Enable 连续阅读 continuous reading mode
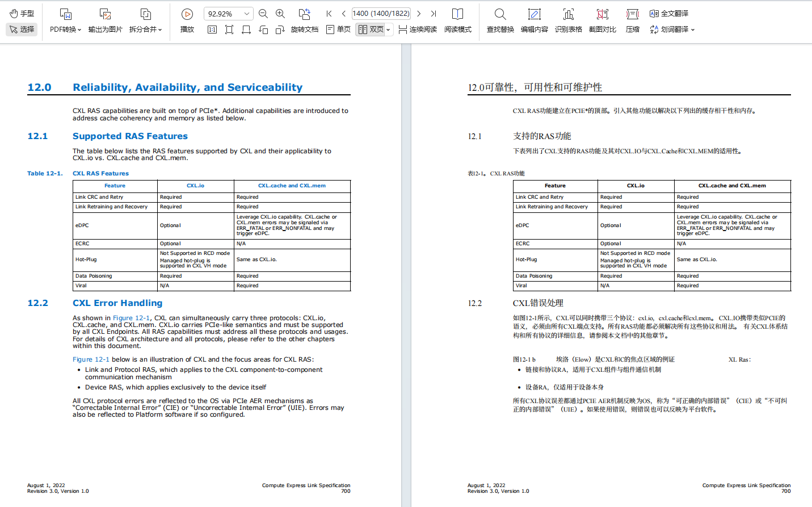812x507 pixels. pos(417,30)
